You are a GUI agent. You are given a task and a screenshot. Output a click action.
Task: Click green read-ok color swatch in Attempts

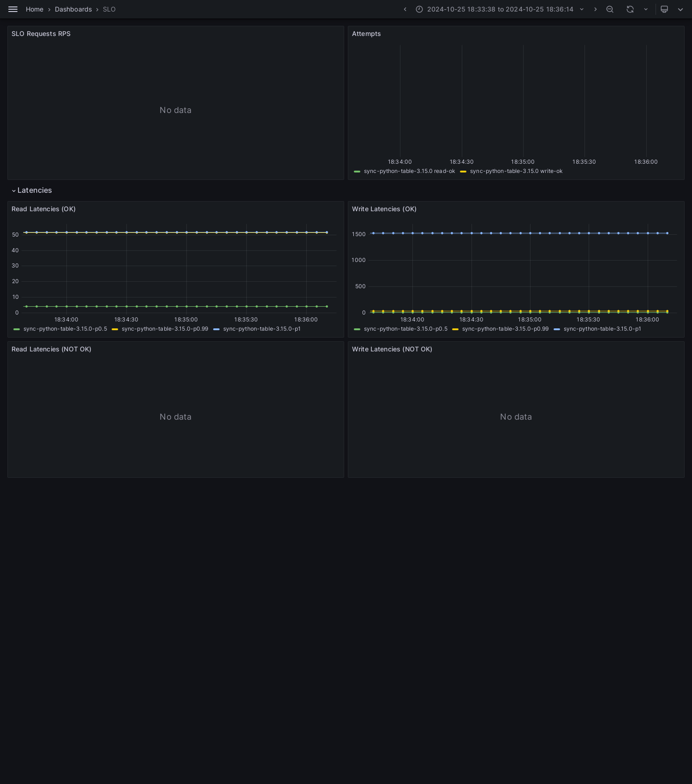(357, 172)
